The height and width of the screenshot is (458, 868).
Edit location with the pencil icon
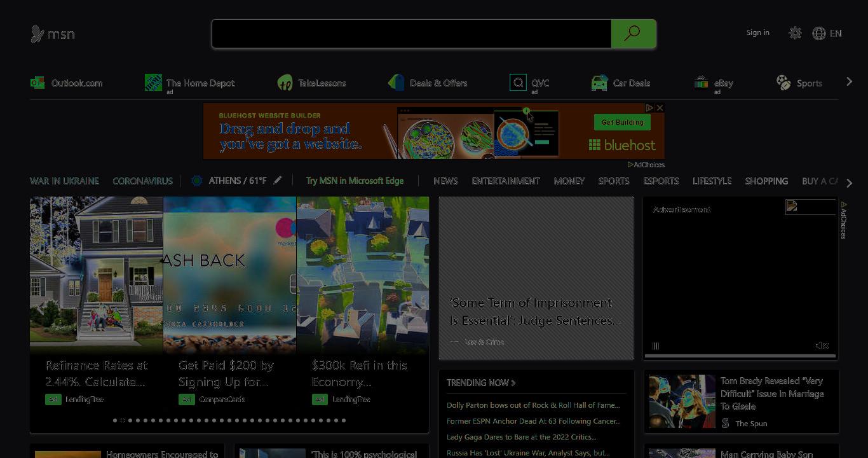(278, 181)
